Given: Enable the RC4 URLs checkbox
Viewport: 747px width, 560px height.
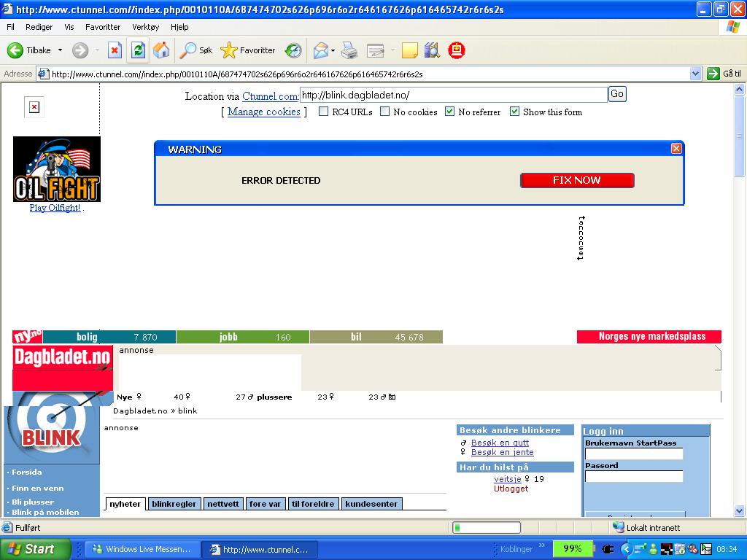Looking at the screenshot, I should point(323,112).
